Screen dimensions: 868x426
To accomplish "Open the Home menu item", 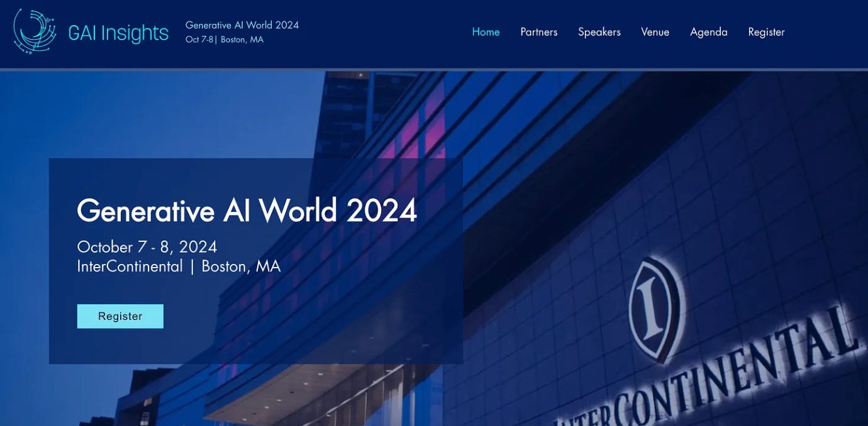I will click(x=486, y=32).
